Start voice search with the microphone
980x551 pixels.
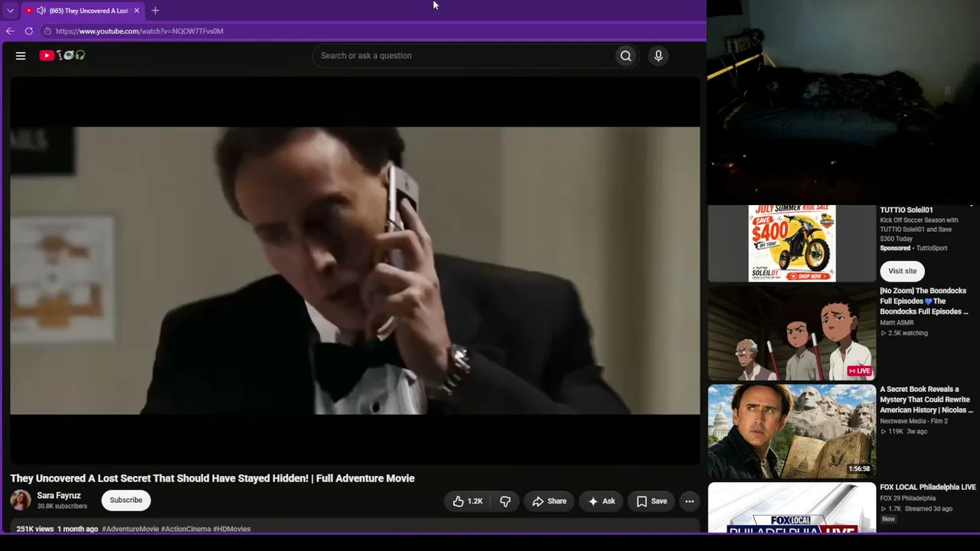point(658,55)
